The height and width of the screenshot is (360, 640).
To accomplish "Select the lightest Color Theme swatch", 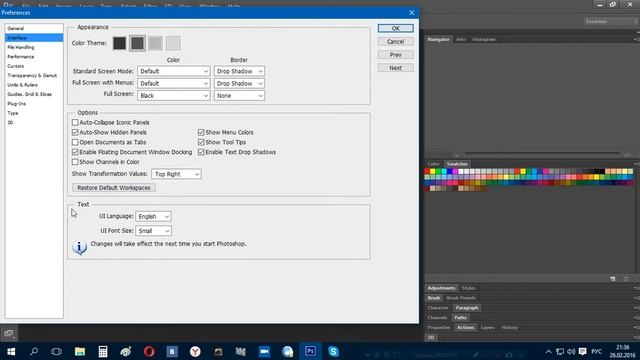I will click(x=173, y=43).
